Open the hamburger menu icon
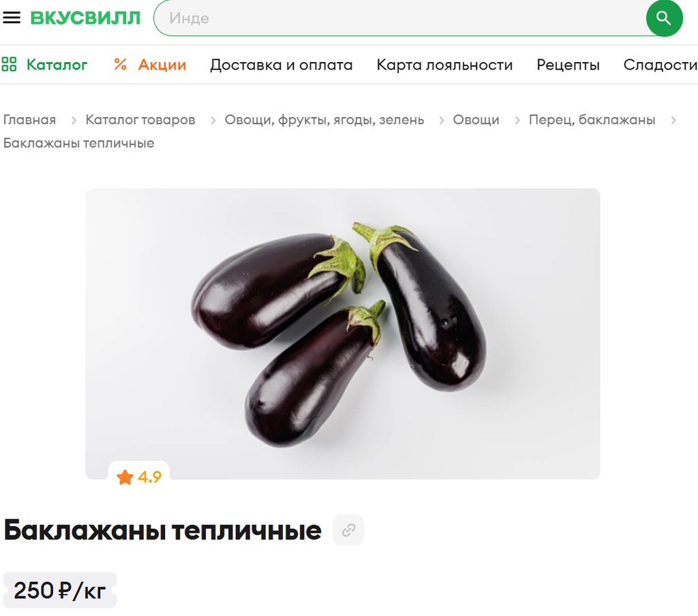698x616 pixels. [x=12, y=18]
